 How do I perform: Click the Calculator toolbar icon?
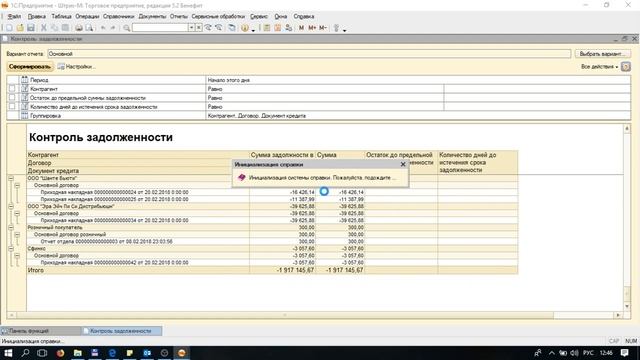(x=267, y=28)
